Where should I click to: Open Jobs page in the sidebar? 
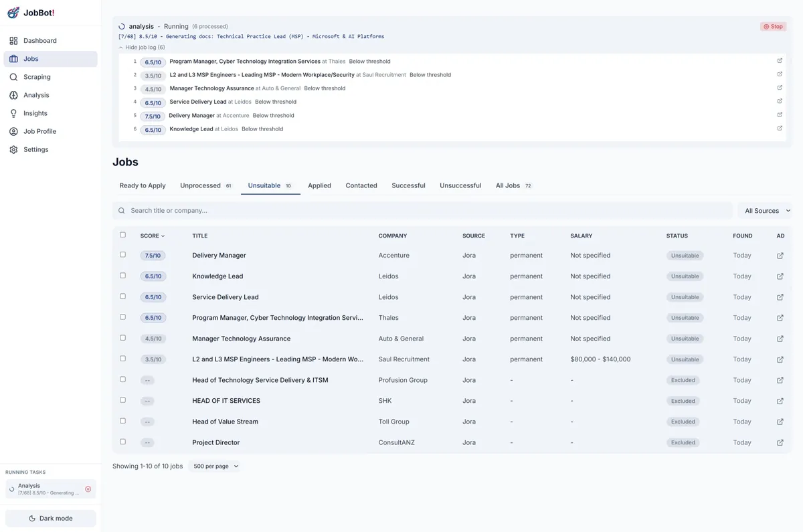coord(51,59)
